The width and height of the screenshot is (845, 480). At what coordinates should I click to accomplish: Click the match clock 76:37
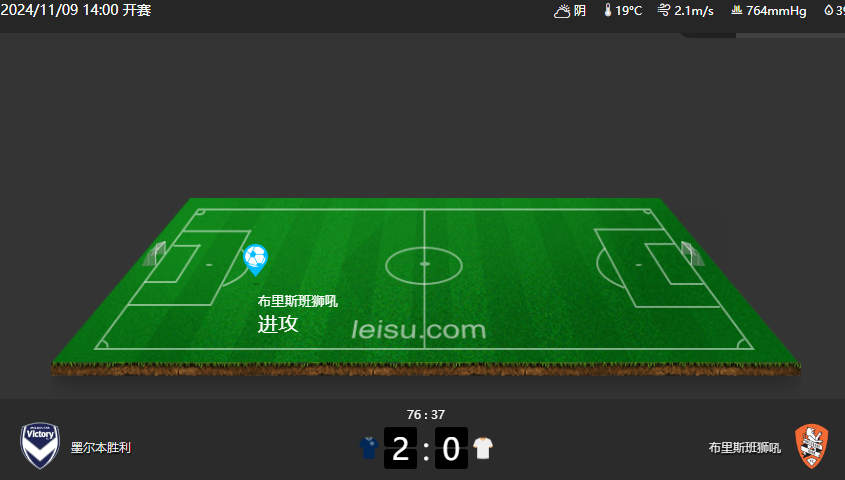tap(426, 415)
